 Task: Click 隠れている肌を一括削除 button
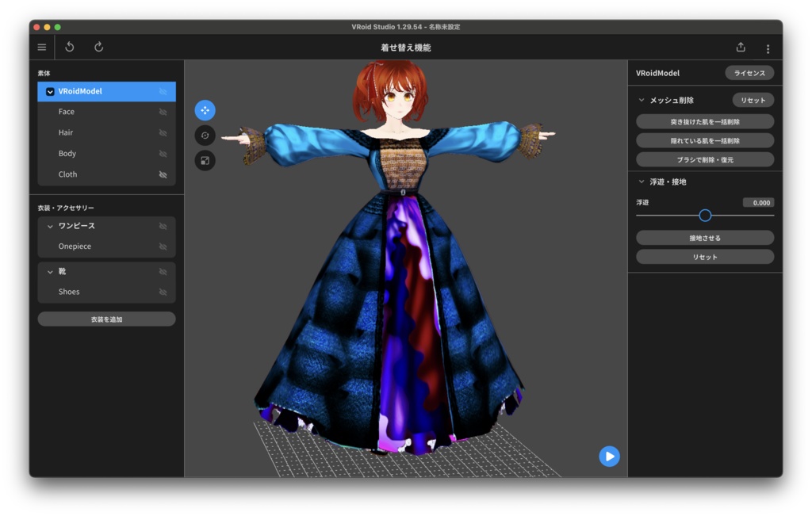[705, 141]
